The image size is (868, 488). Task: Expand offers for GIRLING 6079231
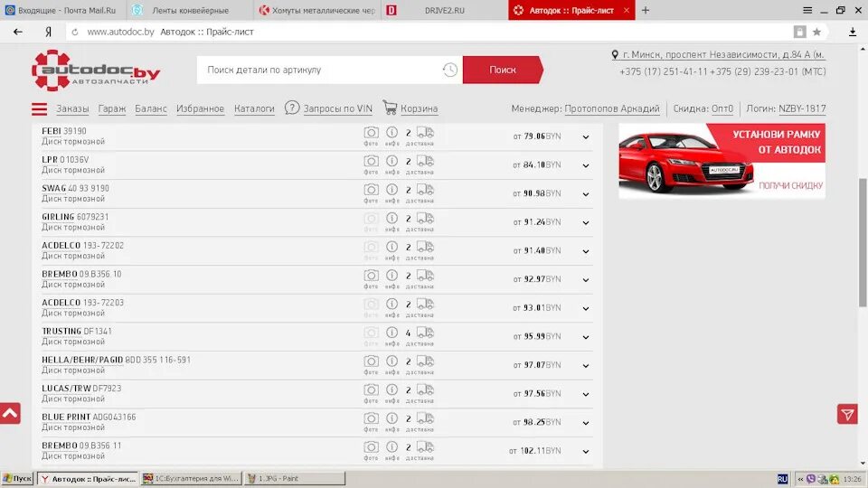[x=586, y=222]
